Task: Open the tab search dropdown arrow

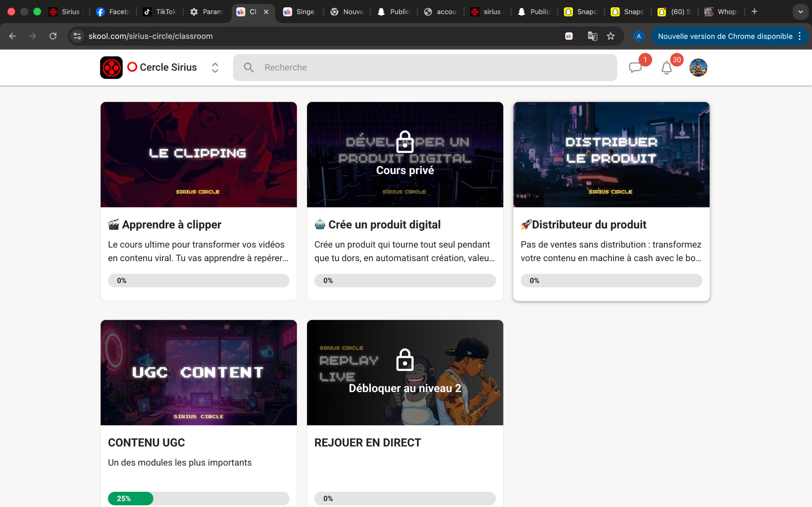Action: [x=800, y=12]
